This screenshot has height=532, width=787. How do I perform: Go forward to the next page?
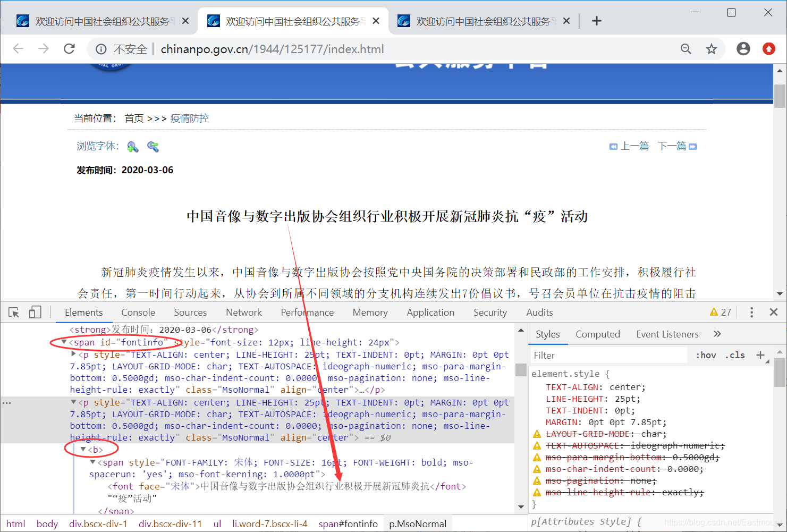point(44,49)
